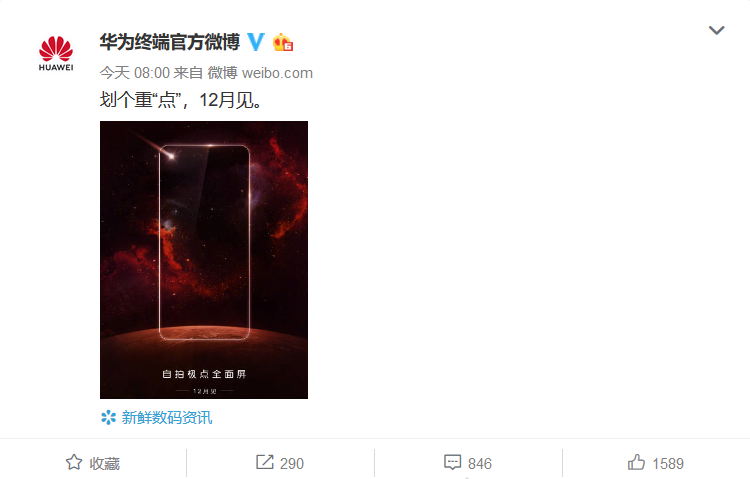Click the blue V verified badge

(x=256, y=42)
